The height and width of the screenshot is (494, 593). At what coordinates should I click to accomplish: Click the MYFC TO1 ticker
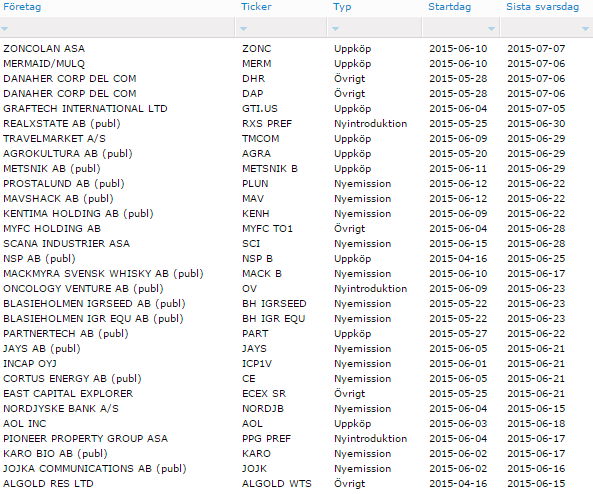[267, 228]
